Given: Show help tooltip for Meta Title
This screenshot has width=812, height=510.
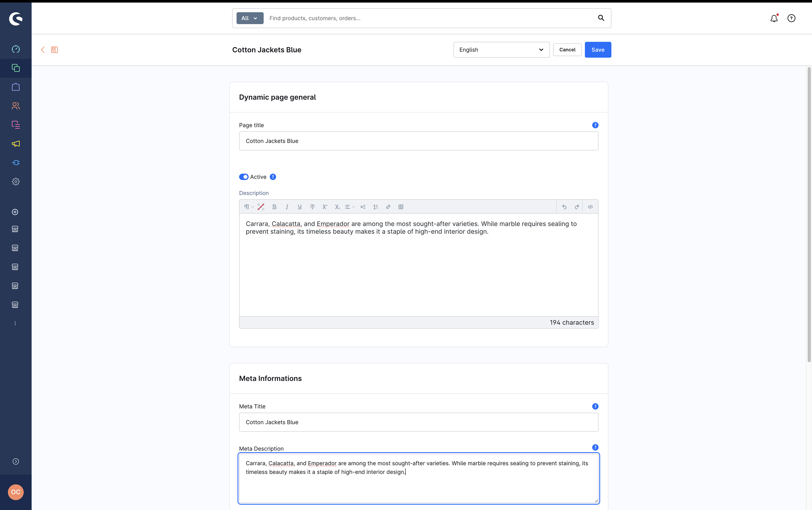Looking at the screenshot, I should pos(595,406).
